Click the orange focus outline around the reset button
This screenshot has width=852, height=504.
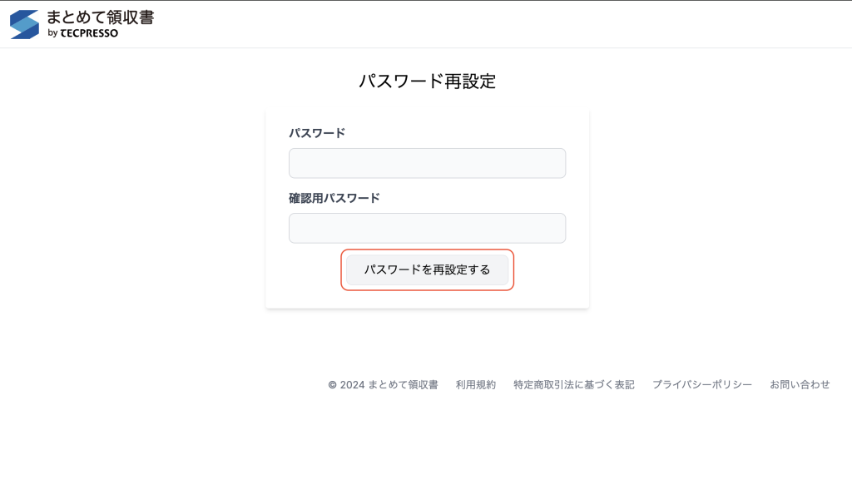342,270
